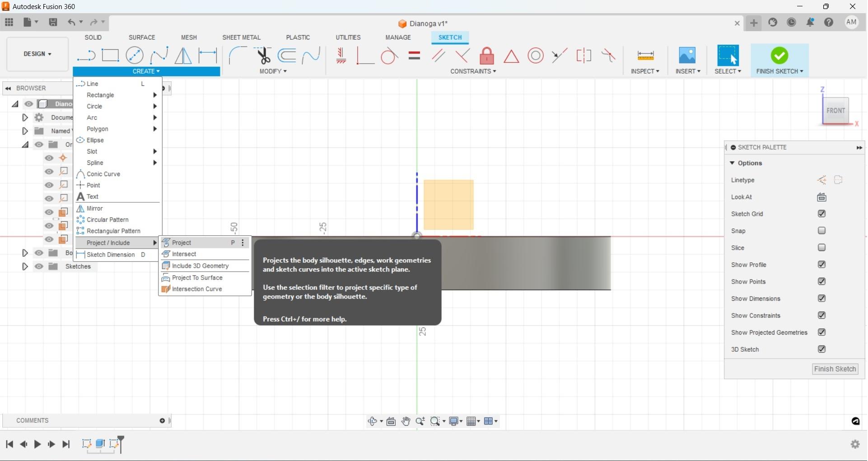Apply the Midpoint triangle constraint
The image size is (868, 461).
coord(511,56)
